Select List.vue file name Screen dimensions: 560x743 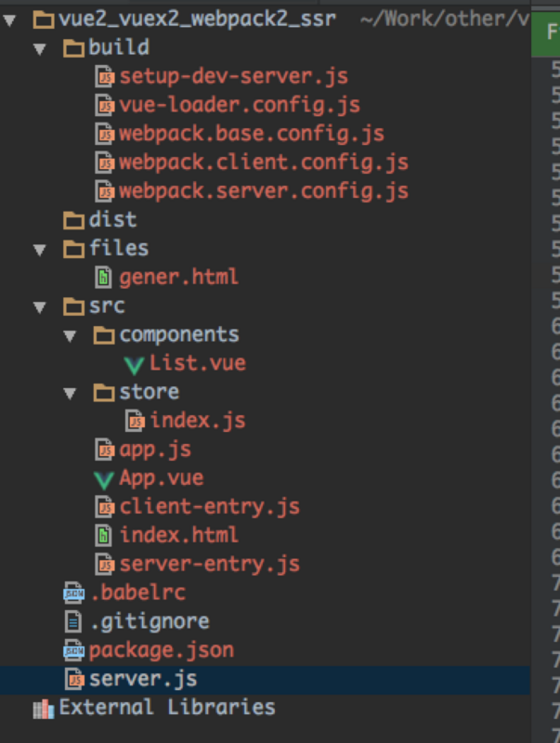[198, 364]
